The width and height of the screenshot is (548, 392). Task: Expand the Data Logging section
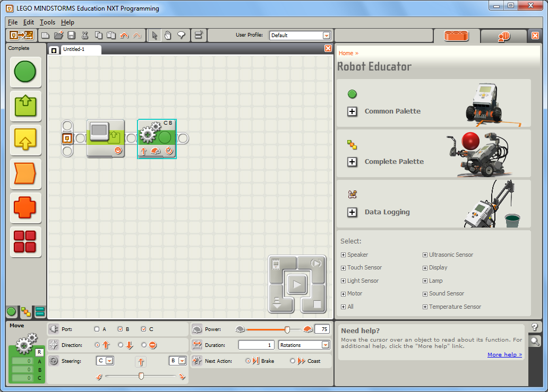(x=352, y=212)
